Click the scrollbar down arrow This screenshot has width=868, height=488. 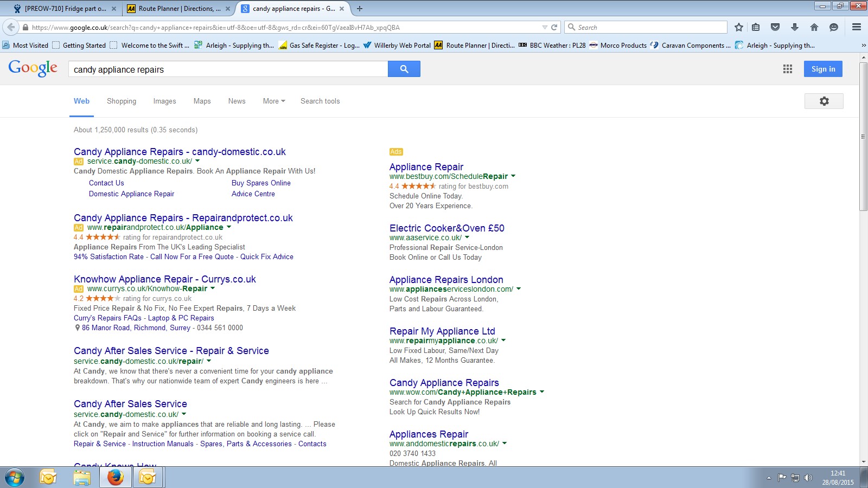(x=863, y=462)
